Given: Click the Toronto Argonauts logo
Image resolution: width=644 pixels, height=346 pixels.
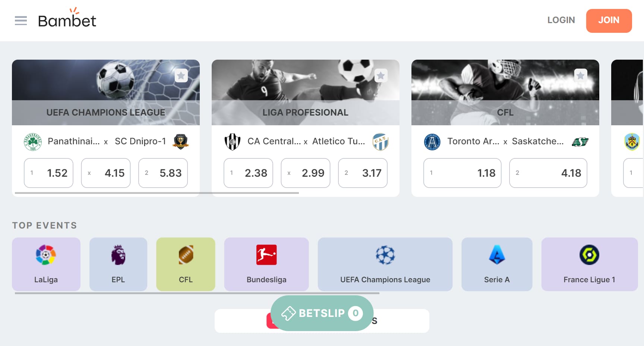Looking at the screenshot, I should pyautogui.click(x=432, y=142).
